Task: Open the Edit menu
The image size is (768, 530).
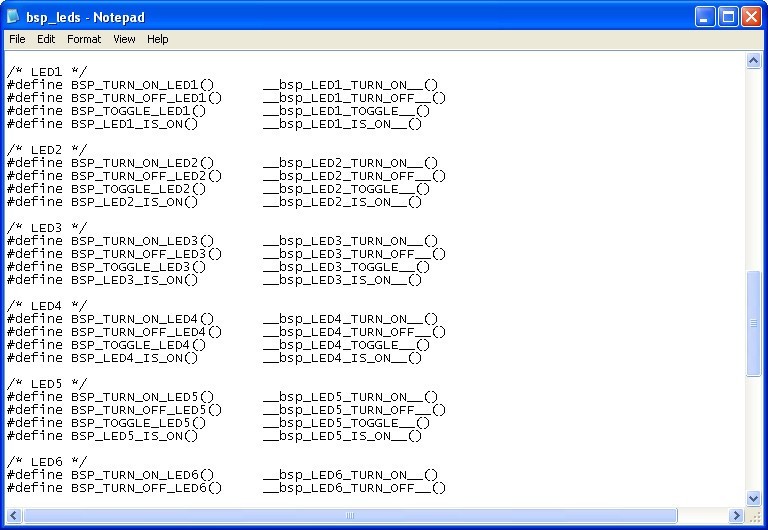Action: (x=46, y=39)
